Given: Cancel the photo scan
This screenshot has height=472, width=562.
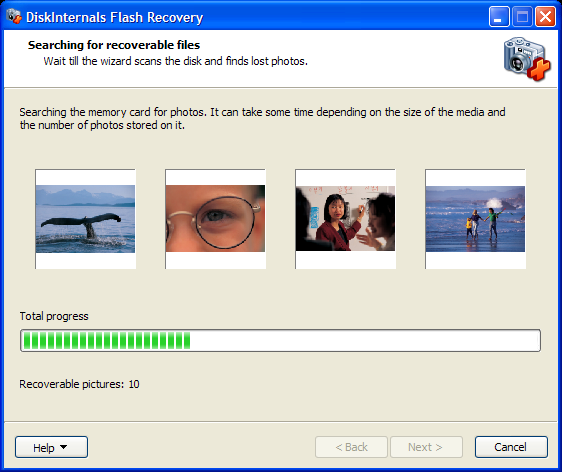Looking at the screenshot, I should coord(511,447).
